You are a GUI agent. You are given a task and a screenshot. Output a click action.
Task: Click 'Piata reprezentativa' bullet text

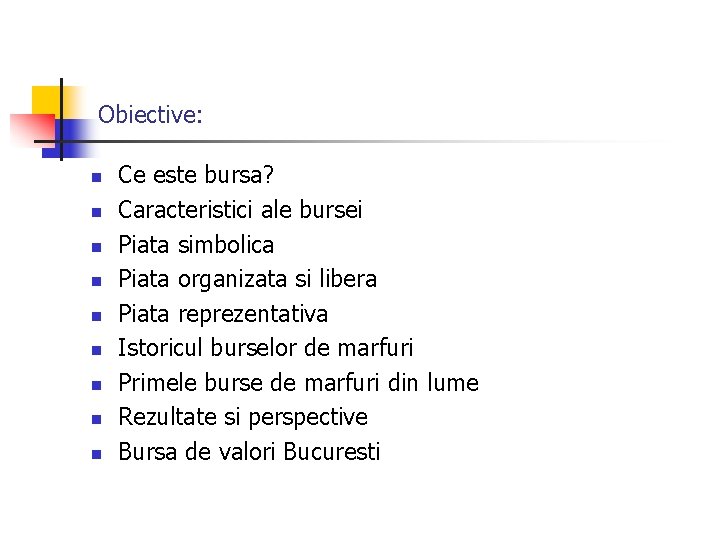(x=223, y=315)
